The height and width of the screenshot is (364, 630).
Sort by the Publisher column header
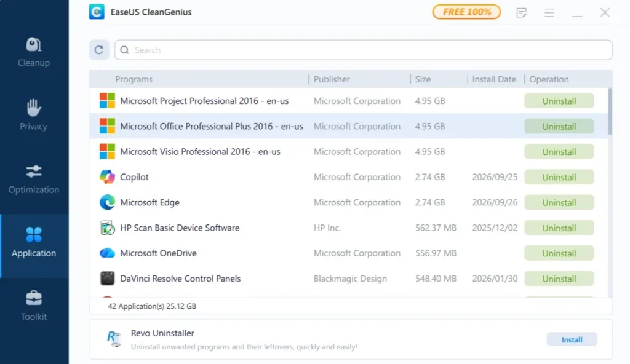tap(332, 79)
